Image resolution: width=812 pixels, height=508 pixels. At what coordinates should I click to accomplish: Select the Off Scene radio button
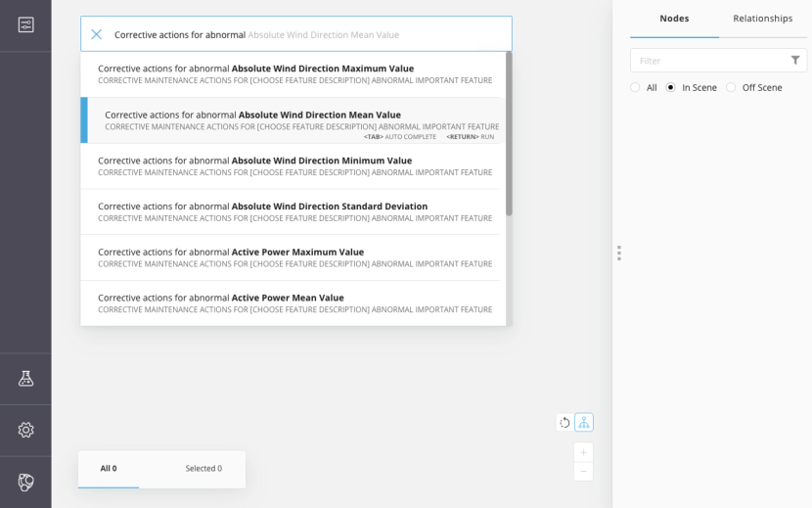tap(731, 87)
